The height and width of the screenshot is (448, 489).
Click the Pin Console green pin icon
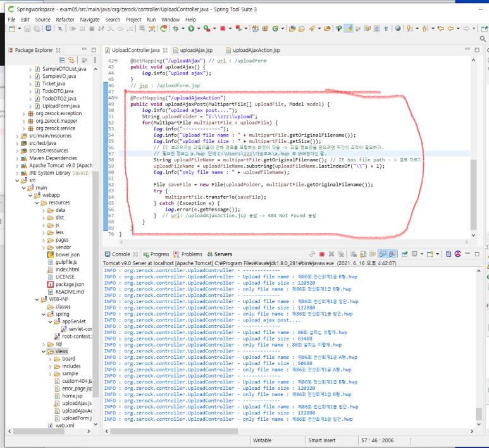404,254
